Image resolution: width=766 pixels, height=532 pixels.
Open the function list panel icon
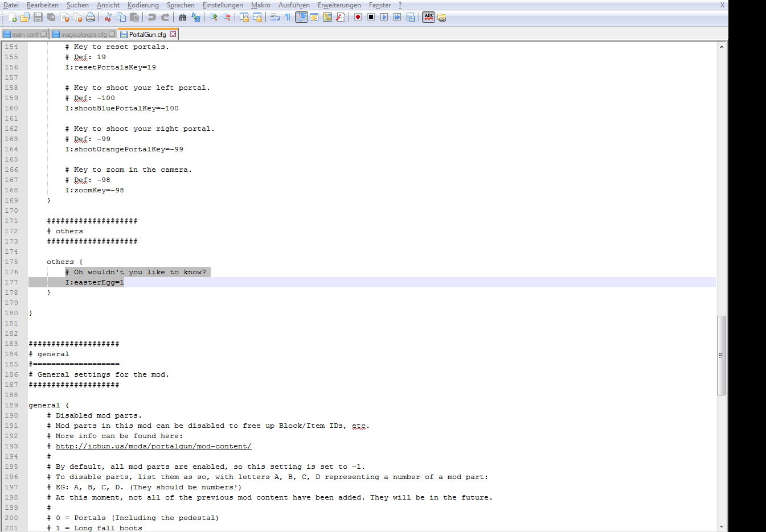(x=340, y=17)
